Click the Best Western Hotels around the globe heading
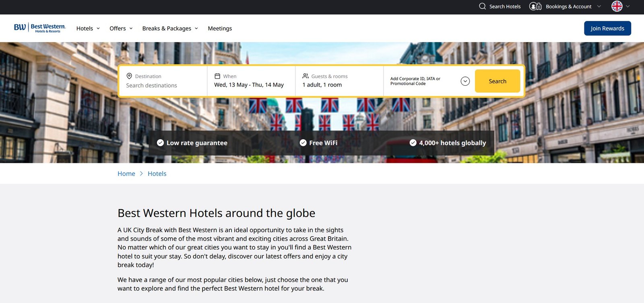 (216, 213)
